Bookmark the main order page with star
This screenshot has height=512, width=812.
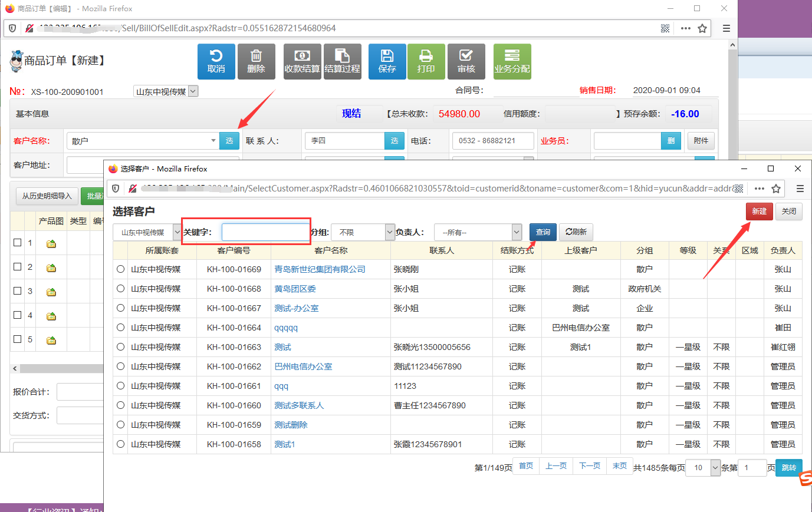click(702, 28)
